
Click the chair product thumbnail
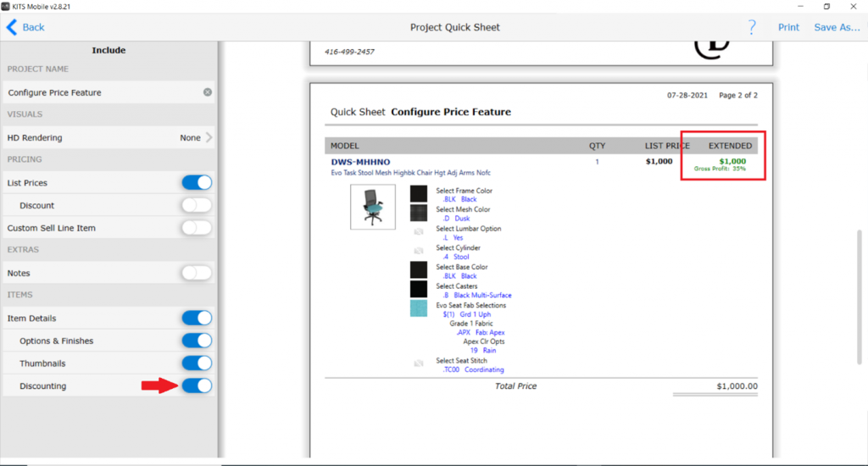pyautogui.click(x=373, y=207)
